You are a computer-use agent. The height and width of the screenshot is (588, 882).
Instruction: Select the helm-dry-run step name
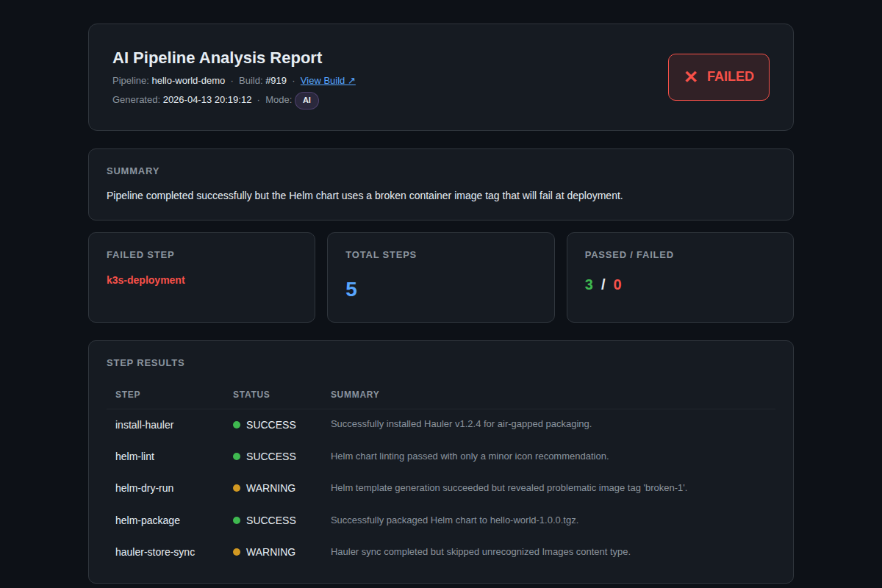point(145,488)
